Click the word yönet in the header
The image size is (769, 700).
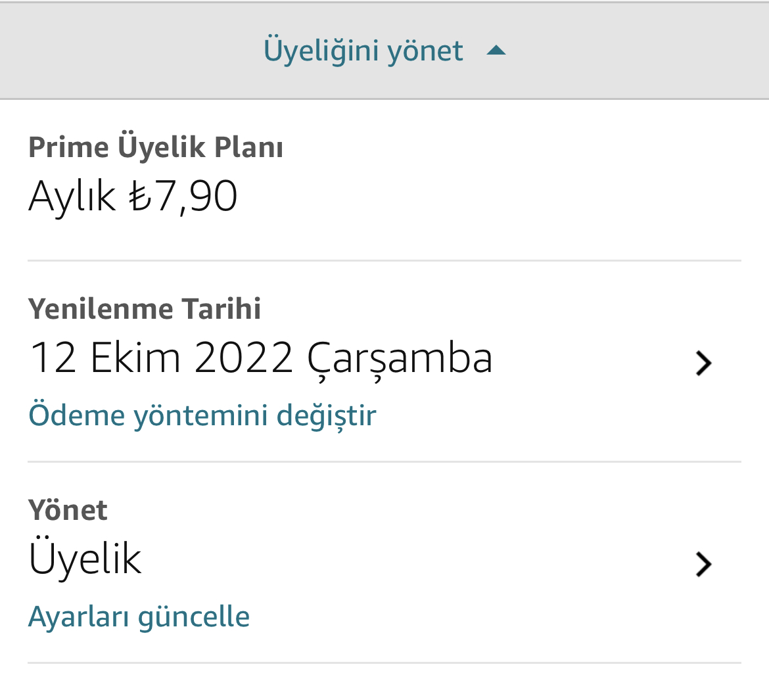425,51
